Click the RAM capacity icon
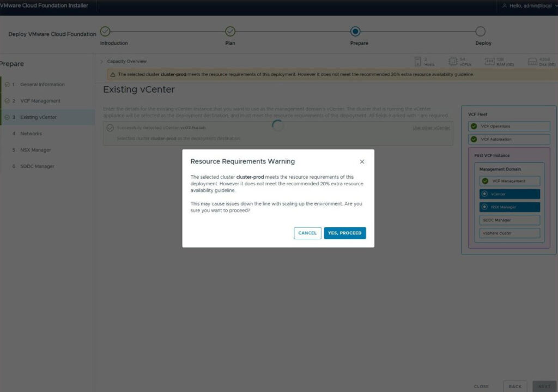 [489, 62]
